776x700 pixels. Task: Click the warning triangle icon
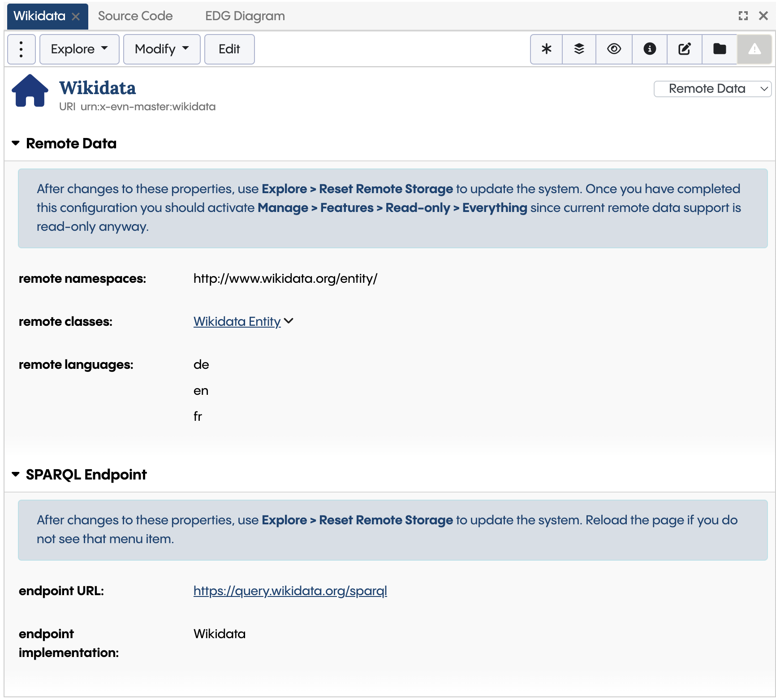tap(754, 49)
